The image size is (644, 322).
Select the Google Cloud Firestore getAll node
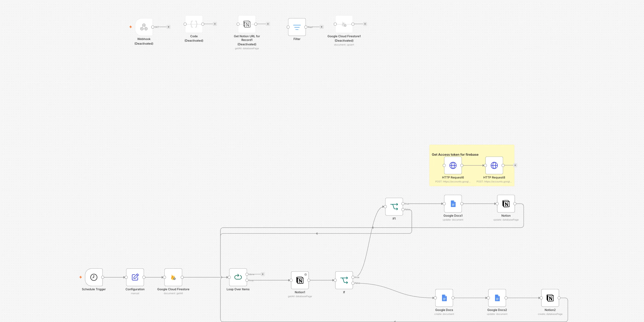point(173,277)
